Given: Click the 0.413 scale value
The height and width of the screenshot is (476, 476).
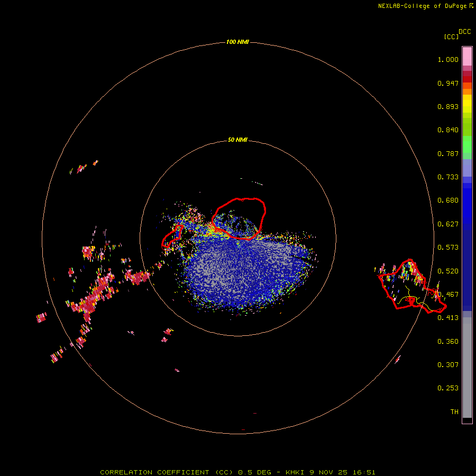Looking at the screenshot, I should (x=448, y=318).
